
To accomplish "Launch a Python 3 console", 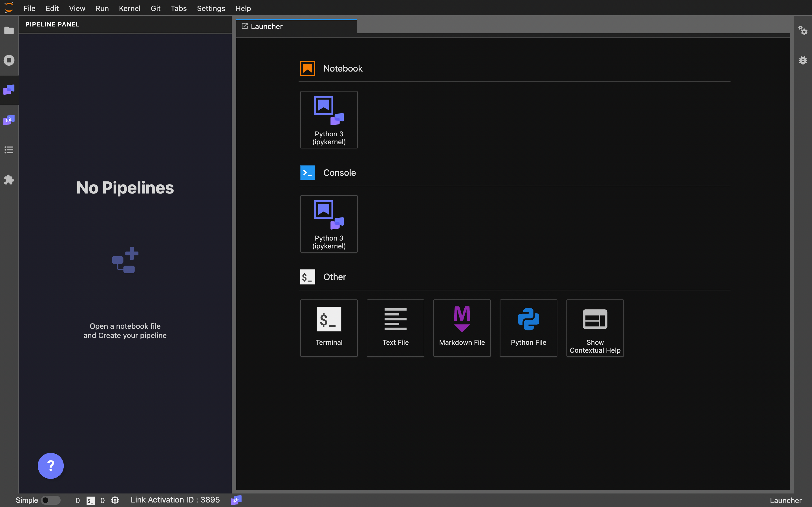I will coord(329,224).
